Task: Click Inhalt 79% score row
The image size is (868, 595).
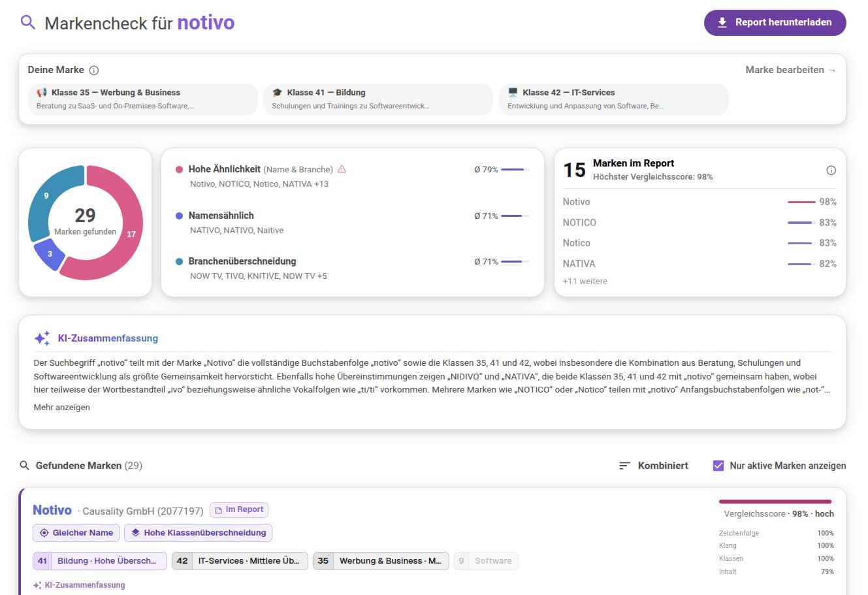Action: coord(776,571)
